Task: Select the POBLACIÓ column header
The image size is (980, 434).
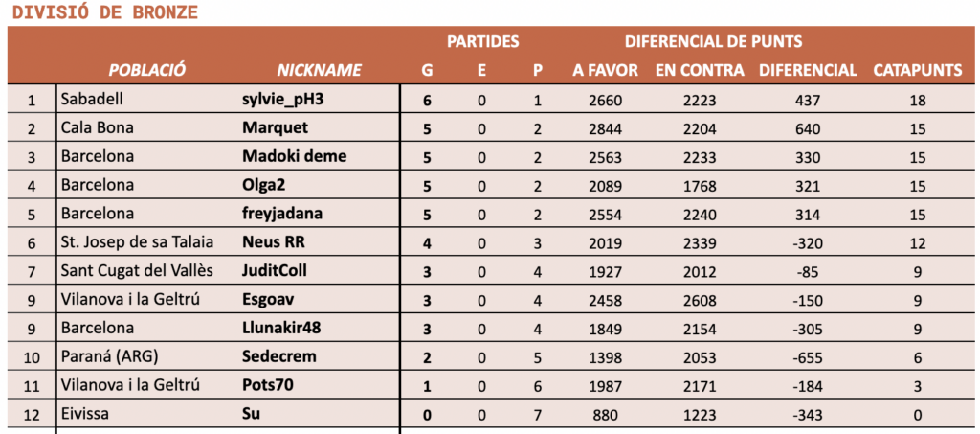Action: 146,70
